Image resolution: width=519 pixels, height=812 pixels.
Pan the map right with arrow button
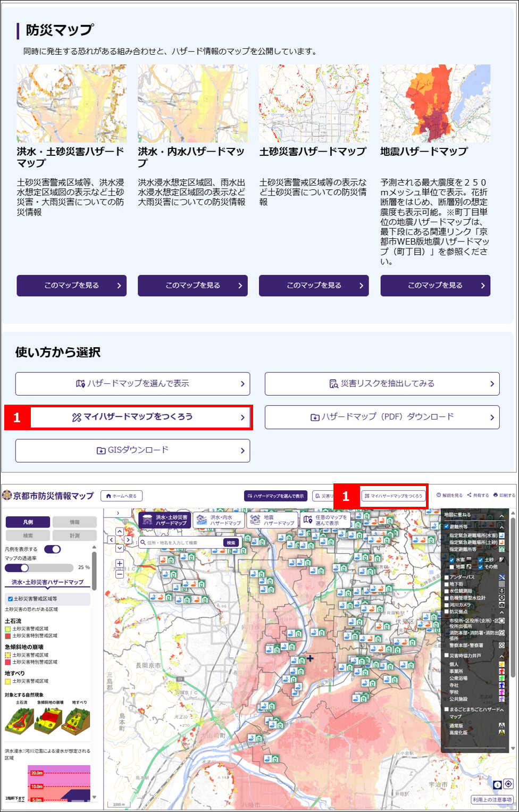click(128, 540)
